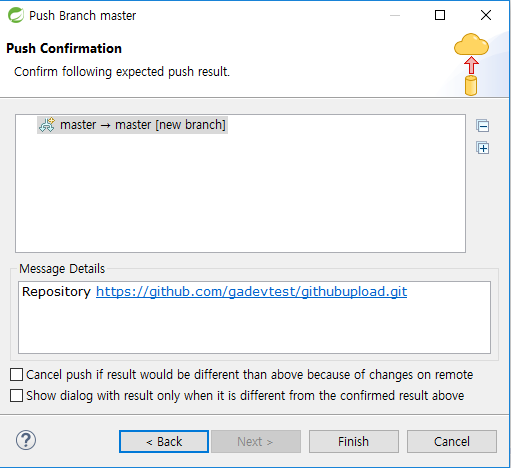
Task: Click the branch icon beside master row
Action: click(47, 125)
